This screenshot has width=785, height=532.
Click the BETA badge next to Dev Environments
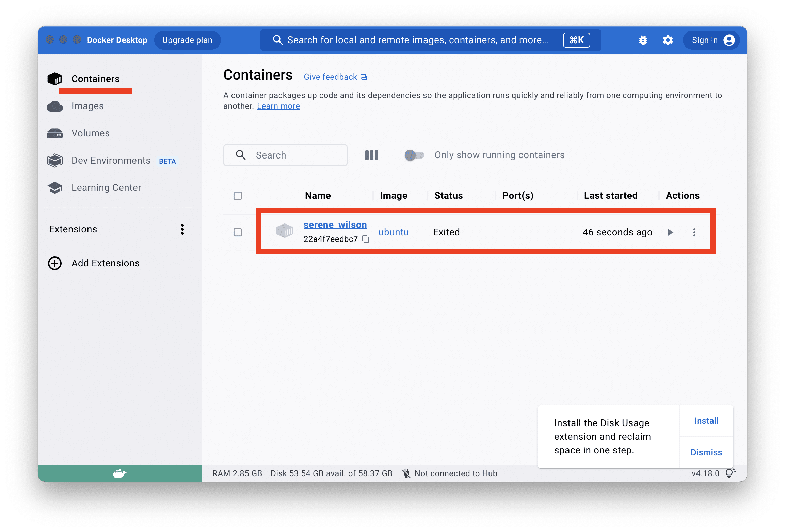pos(167,161)
